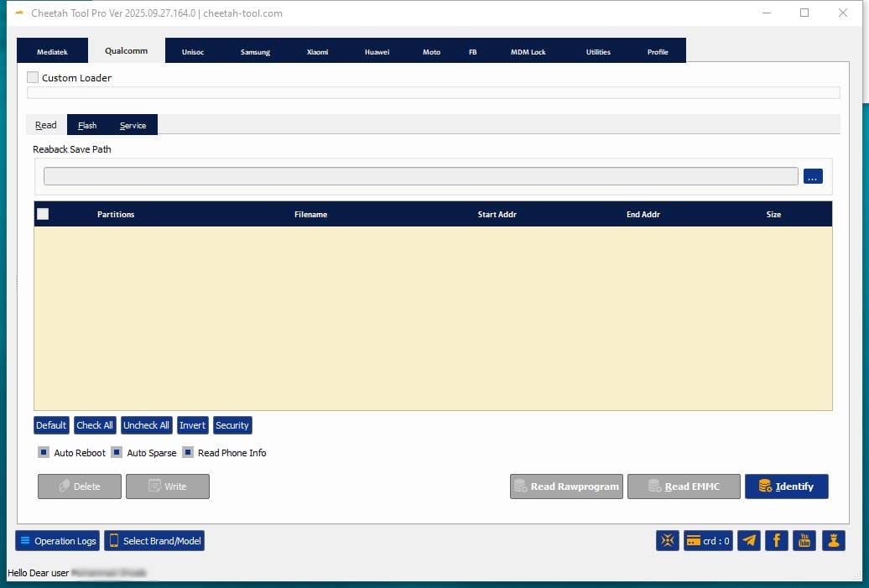The width and height of the screenshot is (869, 588).
Task: Enable the Custom Loader checkbox
Action: click(33, 78)
